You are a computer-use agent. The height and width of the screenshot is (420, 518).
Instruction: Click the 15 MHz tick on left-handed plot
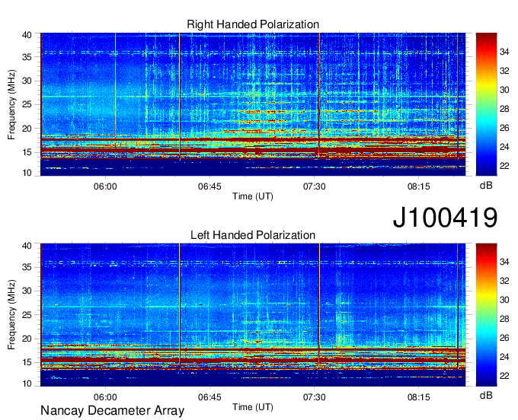tap(27, 363)
